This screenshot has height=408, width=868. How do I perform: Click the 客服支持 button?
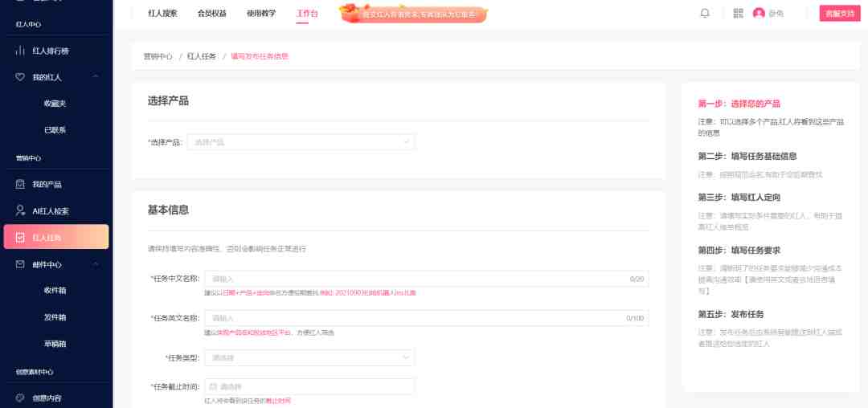point(840,14)
